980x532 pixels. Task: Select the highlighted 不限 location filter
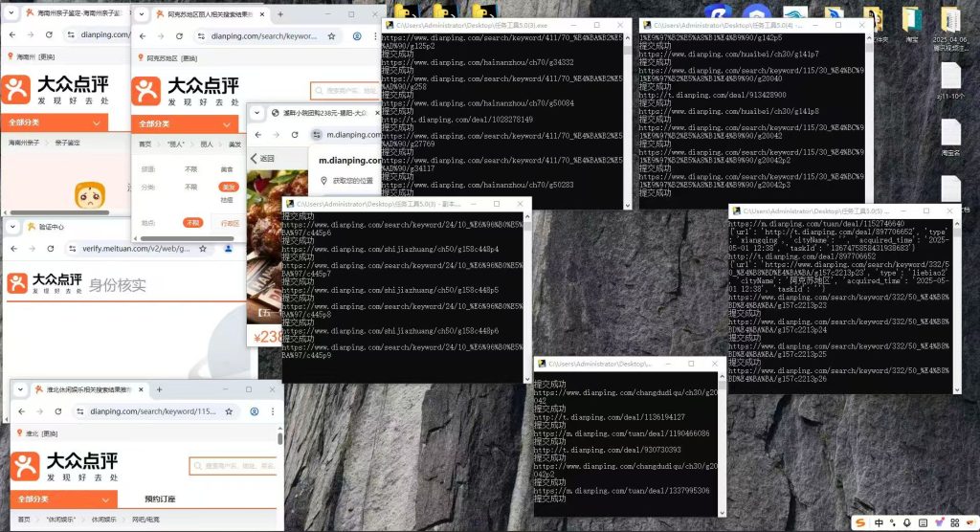tap(192, 223)
